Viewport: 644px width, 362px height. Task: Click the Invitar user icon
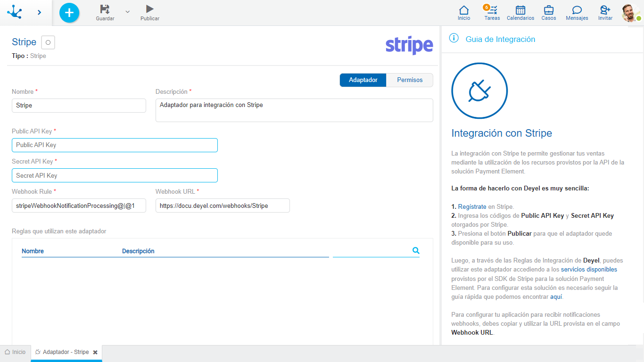605,13
